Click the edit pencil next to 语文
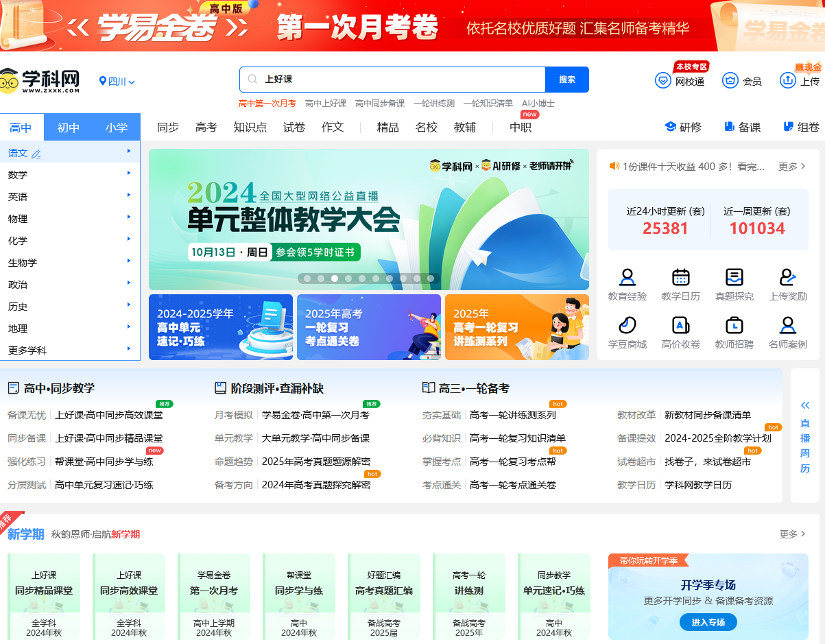The image size is (825, 644). pyautogui.click(x=36, y=154)
